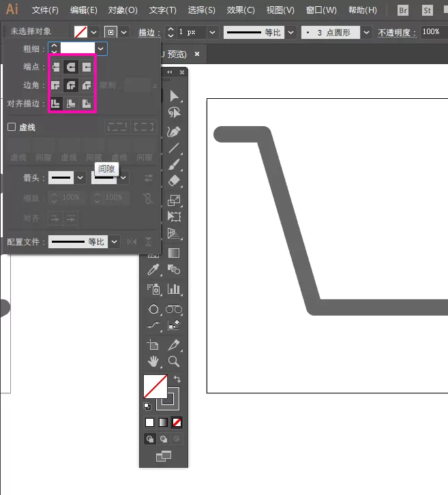Choose miter join in 边角 row
Viewport: 448px width, 495px height.
[55, 85]
